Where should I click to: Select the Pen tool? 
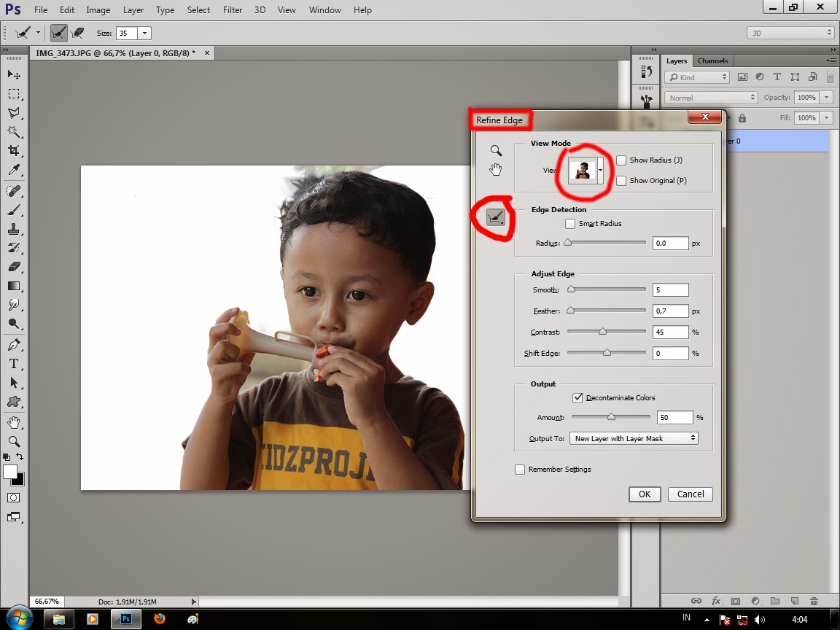(14, 344)
